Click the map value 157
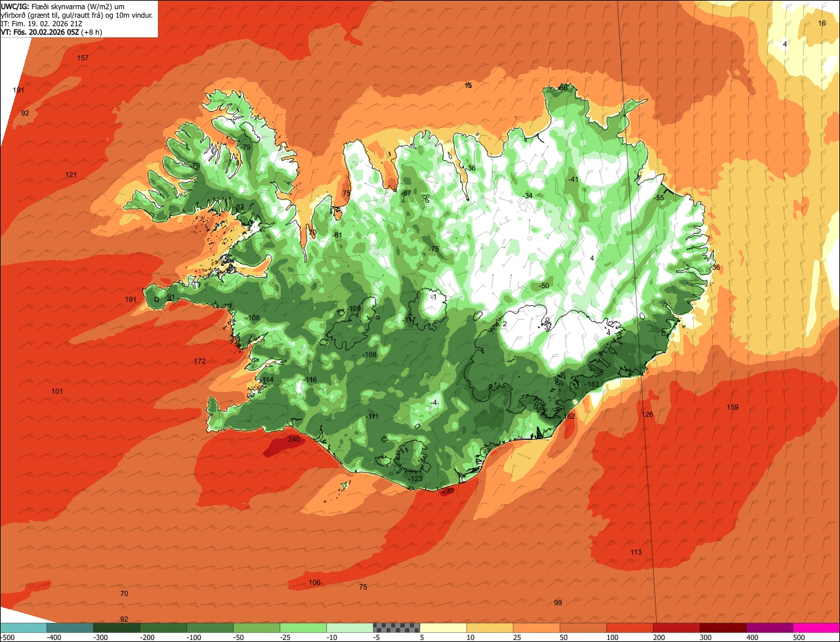 coord(83,58)
